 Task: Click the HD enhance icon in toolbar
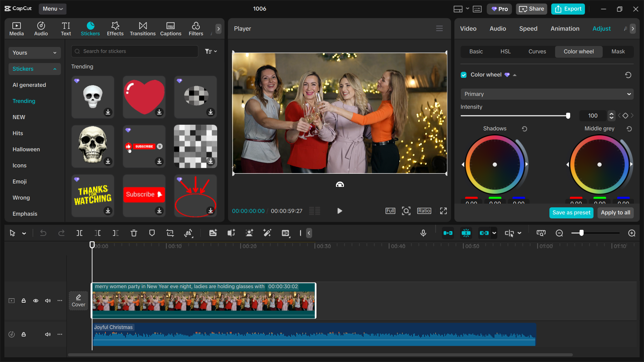coord(286,233)
